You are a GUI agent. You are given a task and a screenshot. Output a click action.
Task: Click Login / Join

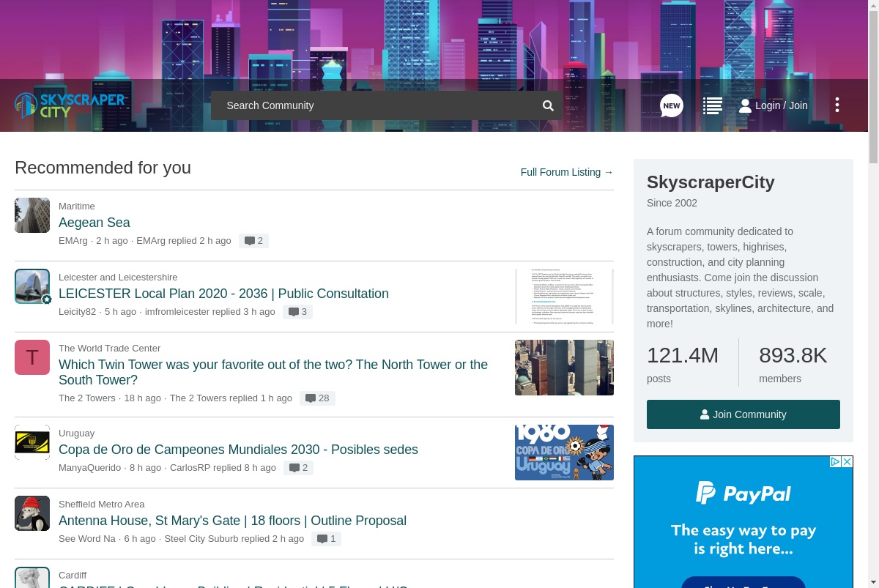[x=774, y=105]
